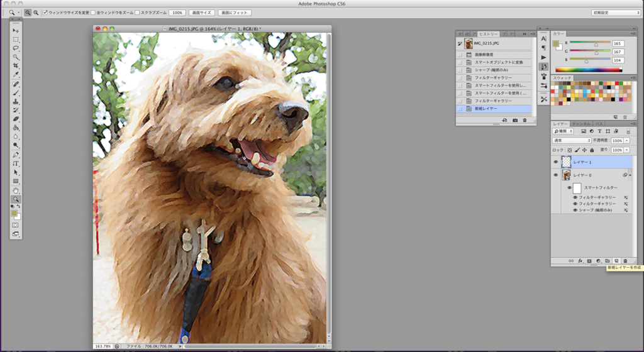The image size is (644, 352).
Task: Select the Dodge tool
Action: click(16, 145)
